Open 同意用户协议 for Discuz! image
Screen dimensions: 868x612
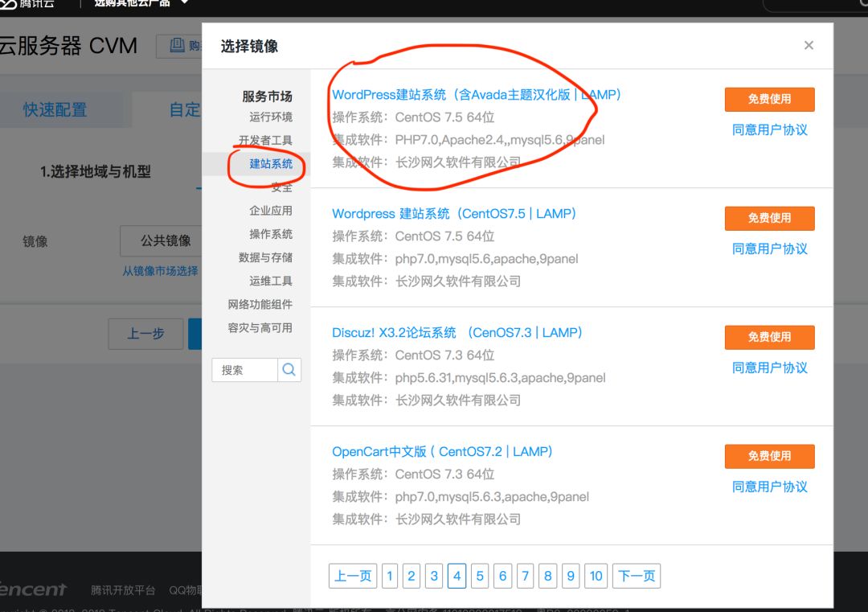click(769, 368)
